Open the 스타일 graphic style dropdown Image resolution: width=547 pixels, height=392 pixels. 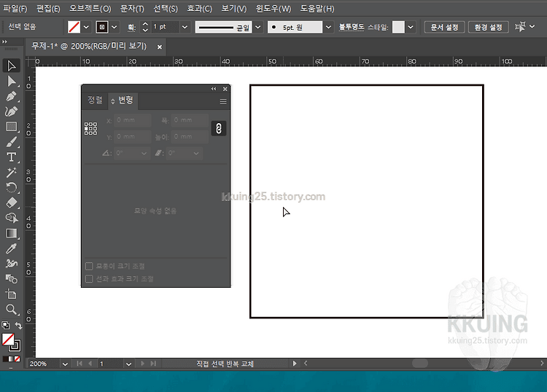pyautogui.click(x=411, y=27)
